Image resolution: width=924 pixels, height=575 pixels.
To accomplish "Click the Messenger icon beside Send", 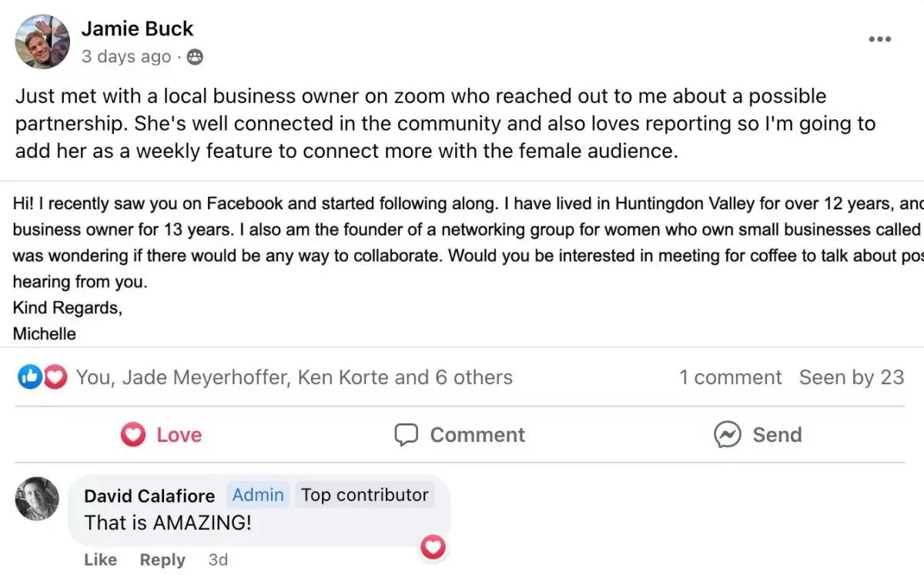I will point(727,435).
